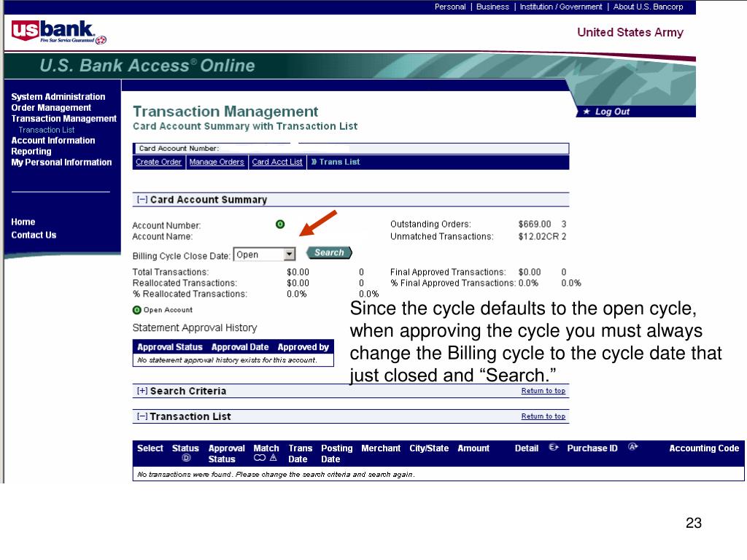Click Business in top navigation
This screenshot has height=560, width=747.
492,7
